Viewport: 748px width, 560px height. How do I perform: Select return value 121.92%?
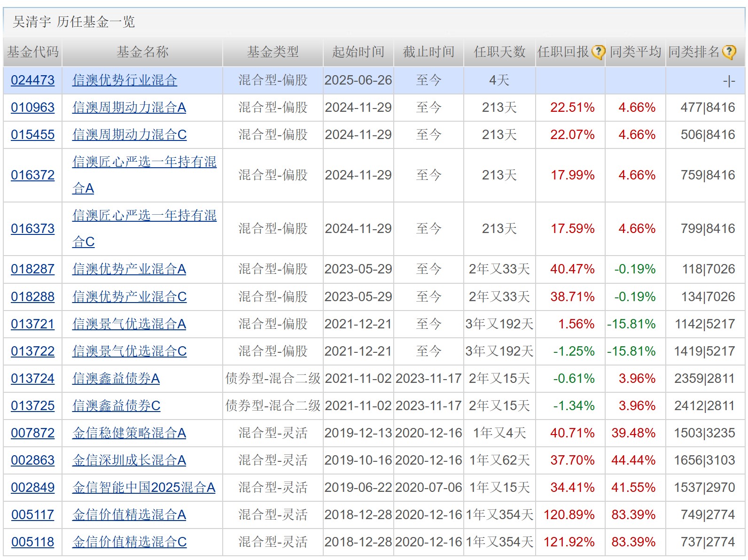click(569, 542)
